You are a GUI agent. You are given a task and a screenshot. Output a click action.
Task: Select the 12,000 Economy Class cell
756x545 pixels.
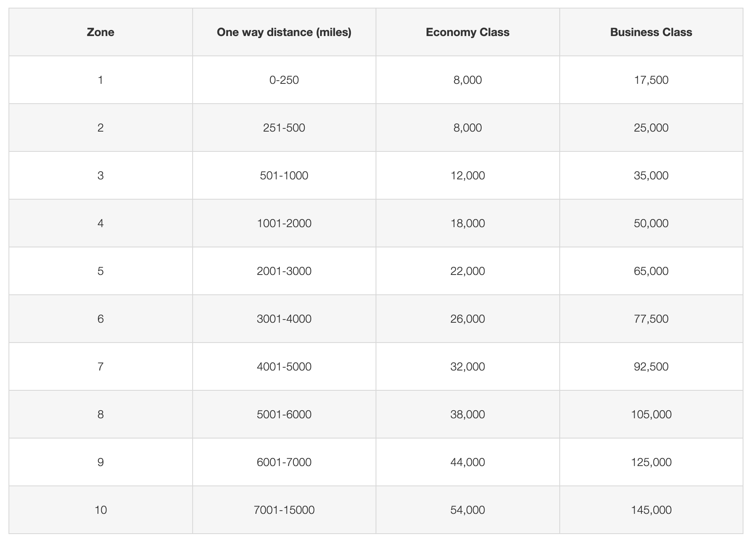[x=467, y=176]
